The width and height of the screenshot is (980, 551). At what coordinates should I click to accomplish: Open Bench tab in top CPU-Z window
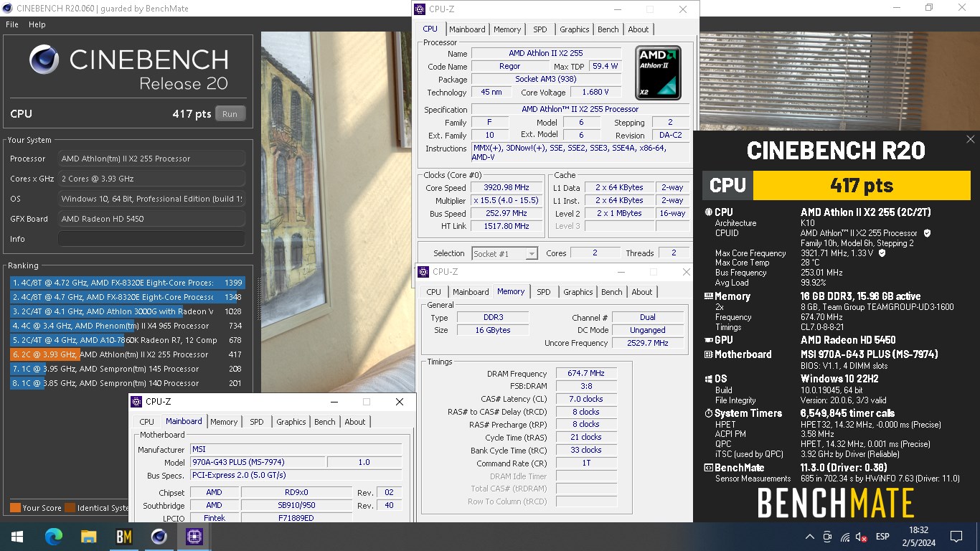click(x=608, y=29)
